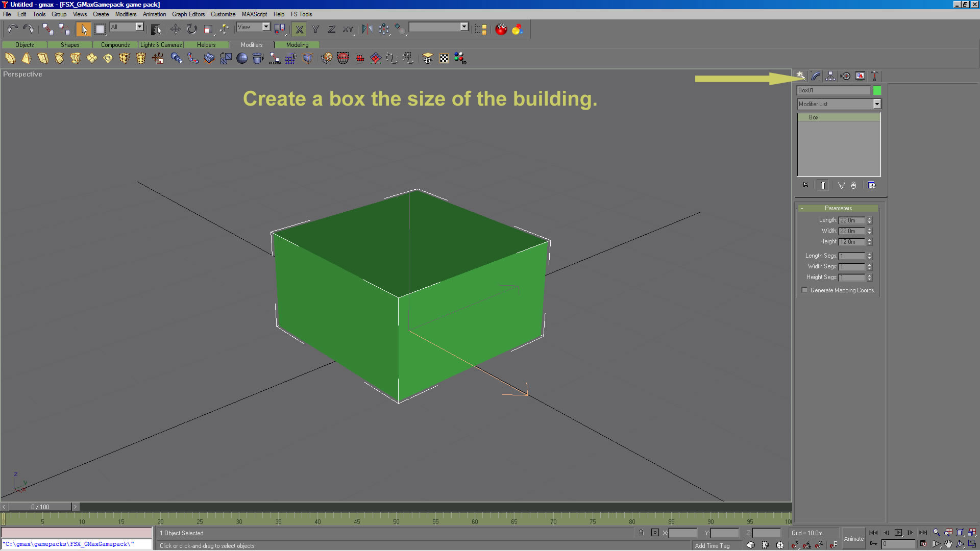The image size is (980, 551).
Task: Open the Hierarchy panel tab icon
Action: 830,76
